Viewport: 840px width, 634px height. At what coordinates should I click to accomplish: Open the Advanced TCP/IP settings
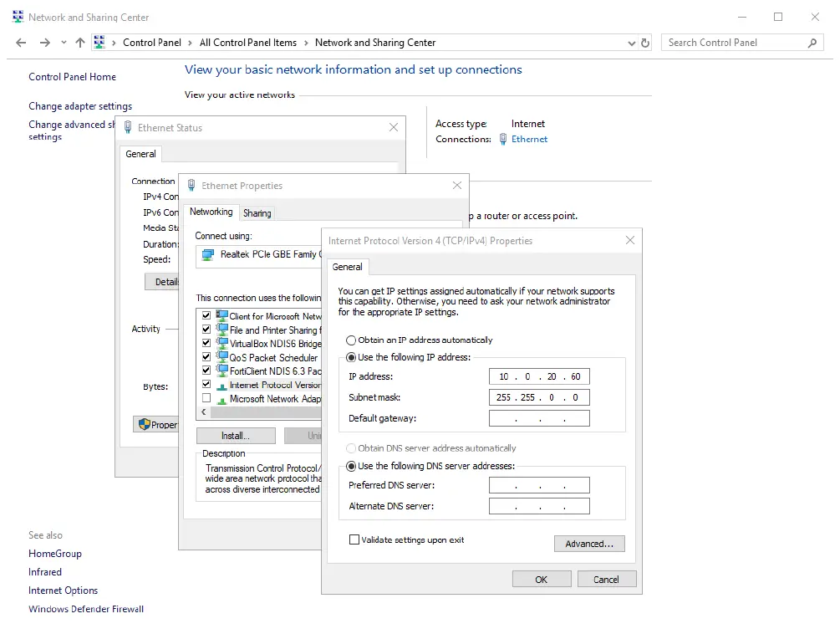(588, 544)
